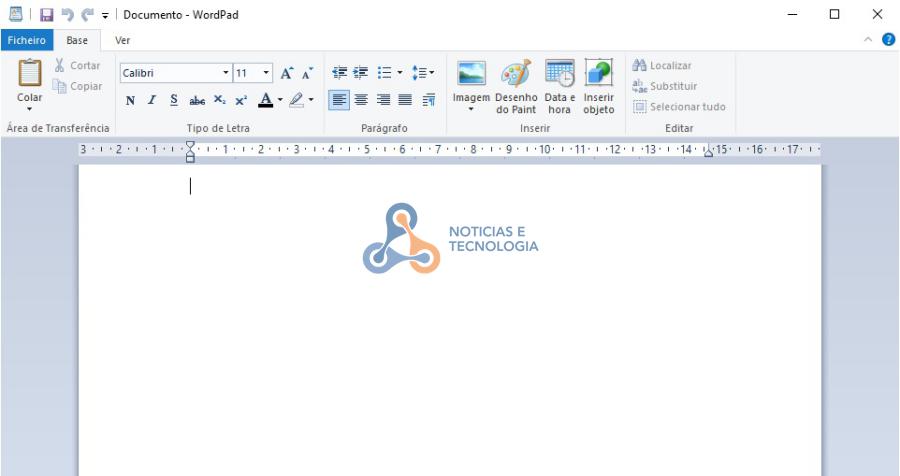Click the Redo arrow in title bar
Screen dimensions: 900x476
87,14
